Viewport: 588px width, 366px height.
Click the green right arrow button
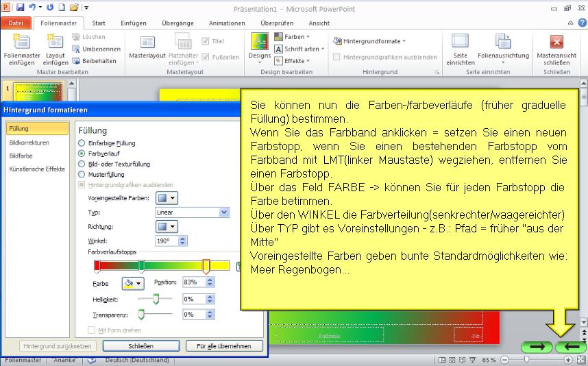pyautogui.click(x=537, y=347)
